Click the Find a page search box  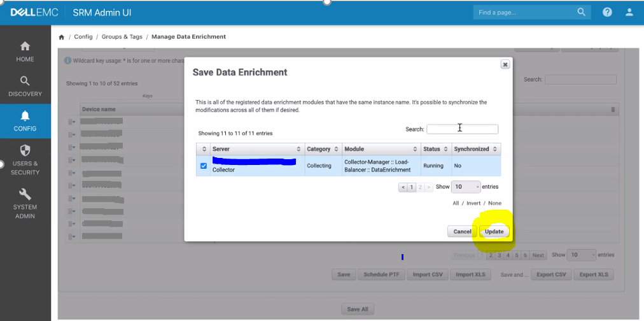(526, 12)
